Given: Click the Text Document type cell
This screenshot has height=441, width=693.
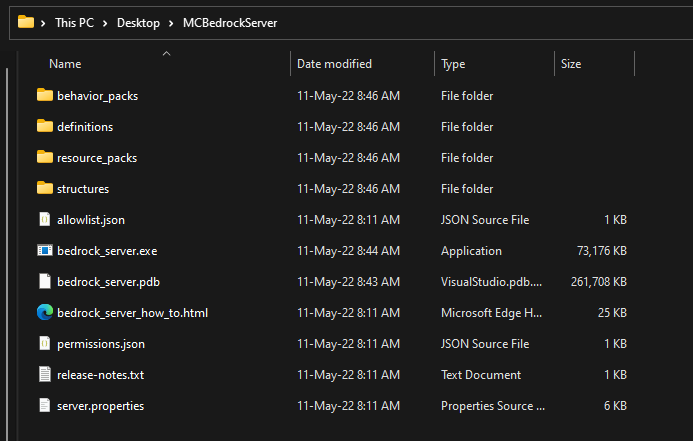Looking at the screenshot, I should (x=481, y=375).
